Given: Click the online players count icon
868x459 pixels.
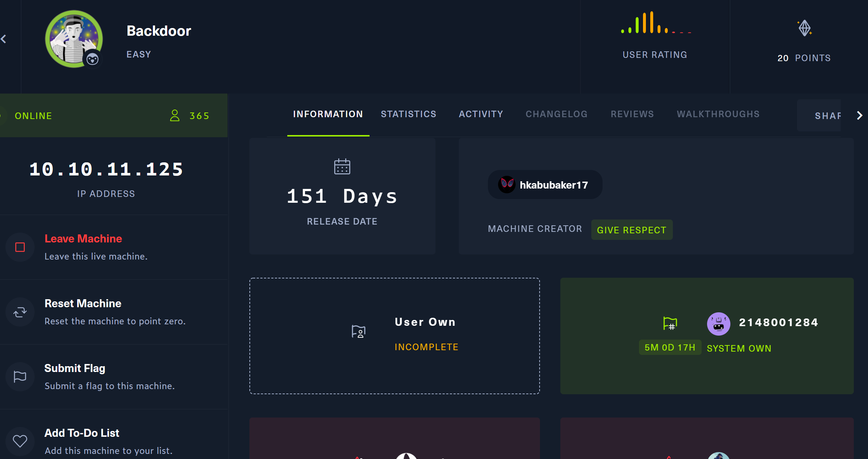Looking at the screenshot, I should tap(175, 115).
